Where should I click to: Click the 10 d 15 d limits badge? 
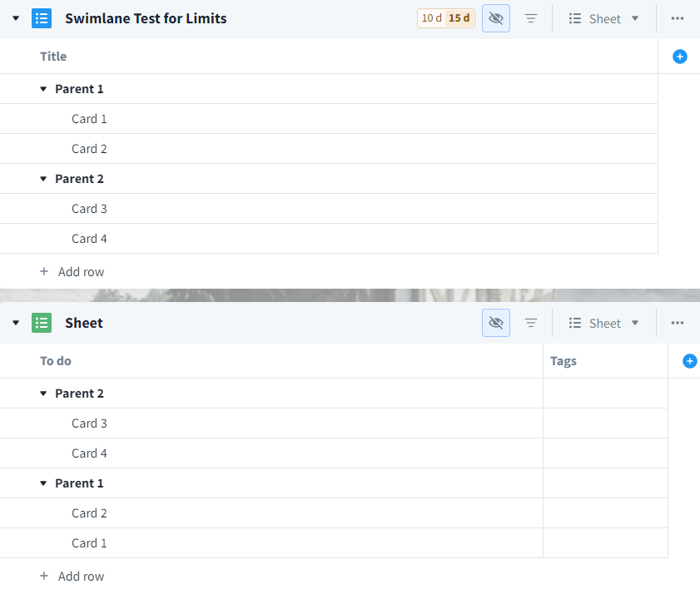tap(446, 18)
